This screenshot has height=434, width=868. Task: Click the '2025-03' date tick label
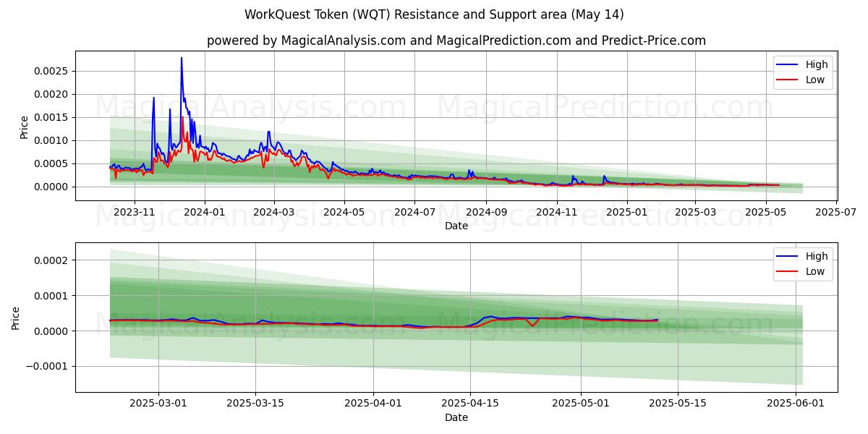click(x=695, y=212)
